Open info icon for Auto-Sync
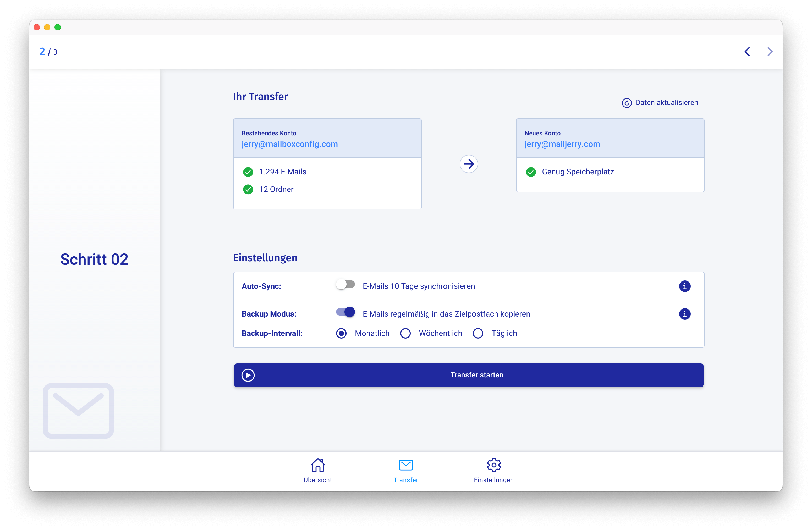The image size is (812, 530). point(684,286)
